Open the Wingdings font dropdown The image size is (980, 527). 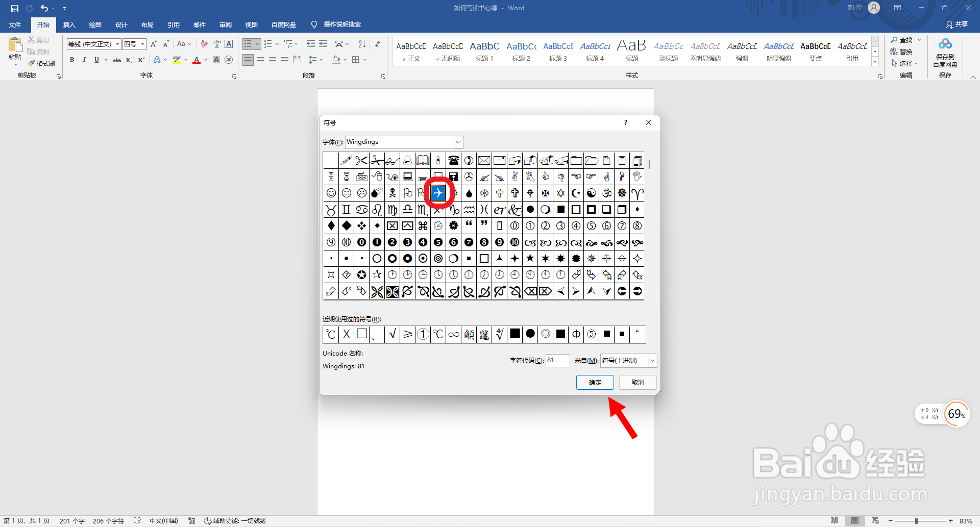click(458, 142)
